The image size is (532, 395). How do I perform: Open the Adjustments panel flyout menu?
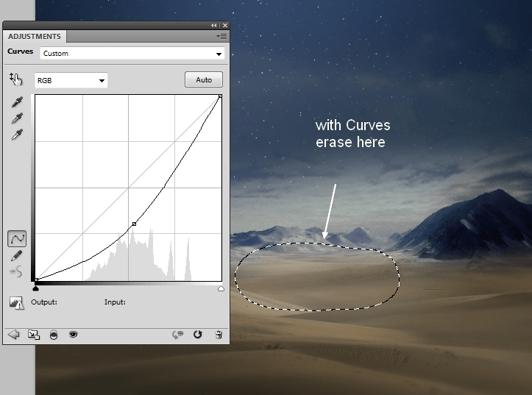pos(221,36)
